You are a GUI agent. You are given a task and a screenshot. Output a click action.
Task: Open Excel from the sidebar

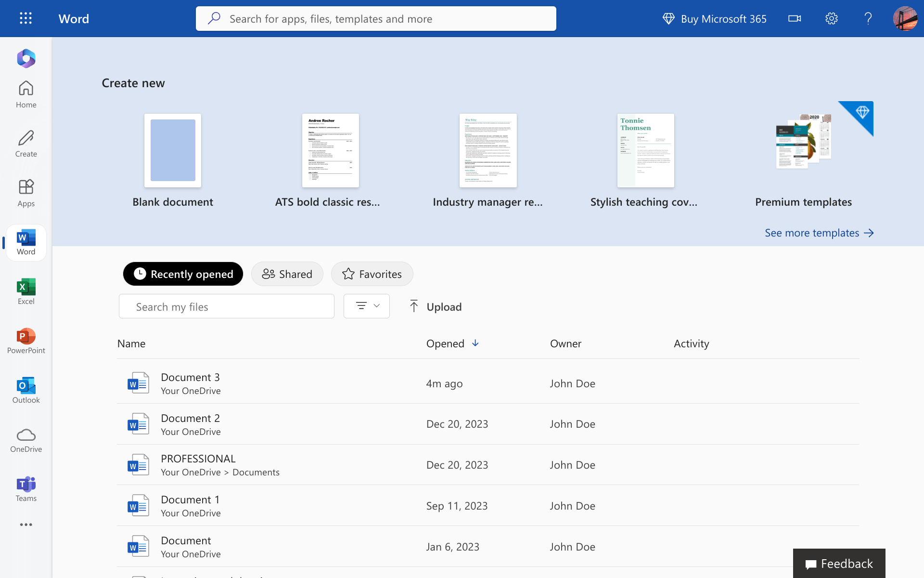click(x=26, y=291)
